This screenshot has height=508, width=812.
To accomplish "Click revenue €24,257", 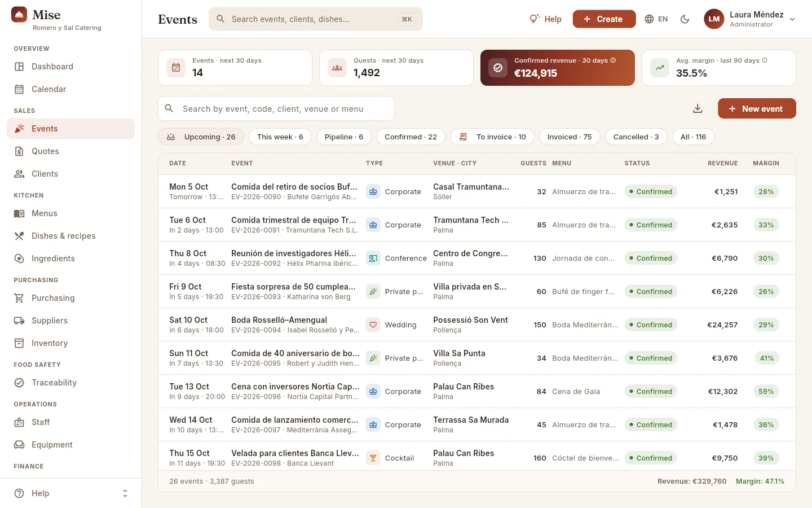I will pos(723,325).
